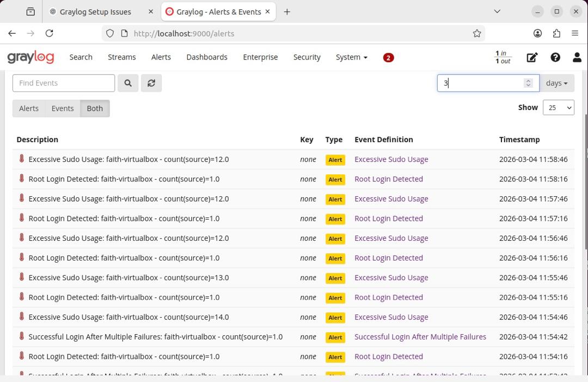Open the Security menu item
Viewport: 588px width, 382px height.
coord(307,57)
